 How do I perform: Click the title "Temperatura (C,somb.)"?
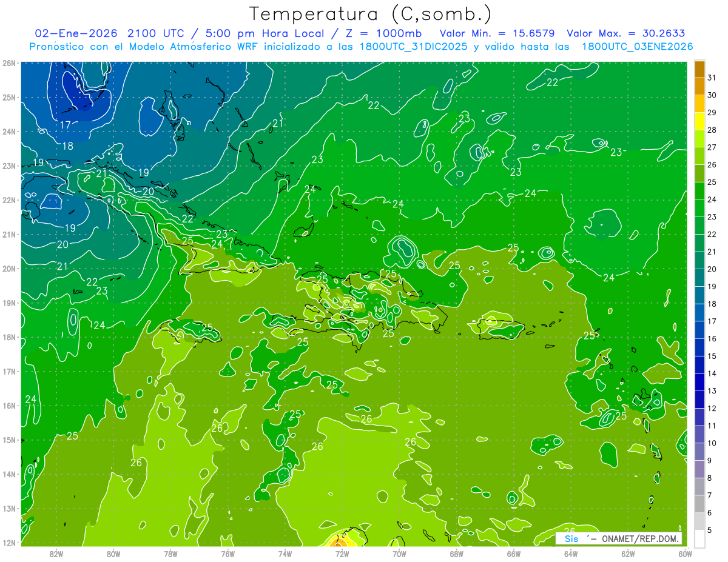(x=371, y=14)
